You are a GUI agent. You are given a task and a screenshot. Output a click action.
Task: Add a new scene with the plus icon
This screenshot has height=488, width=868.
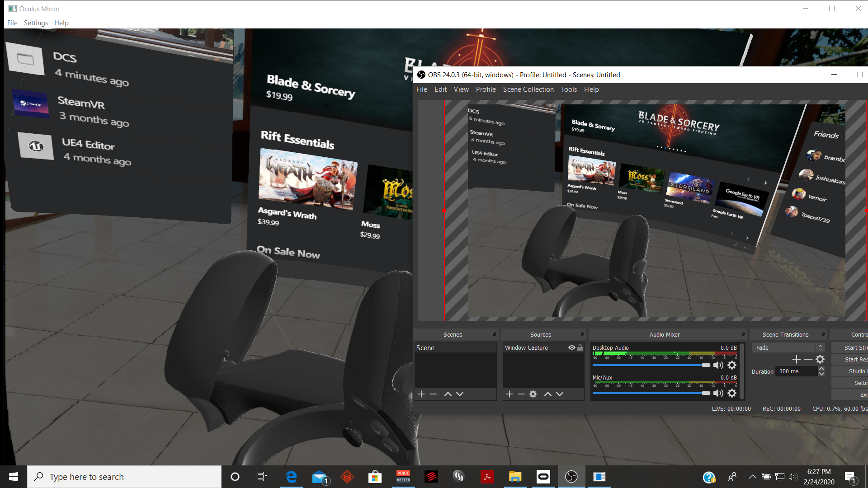(x=421, y=394)
